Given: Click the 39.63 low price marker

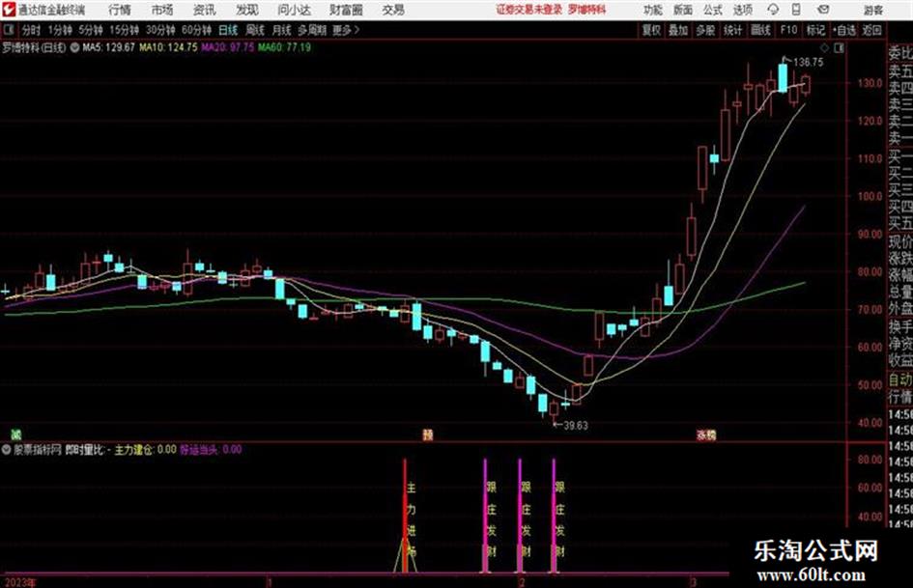Looking at the screenshot, I should [574, 426].
